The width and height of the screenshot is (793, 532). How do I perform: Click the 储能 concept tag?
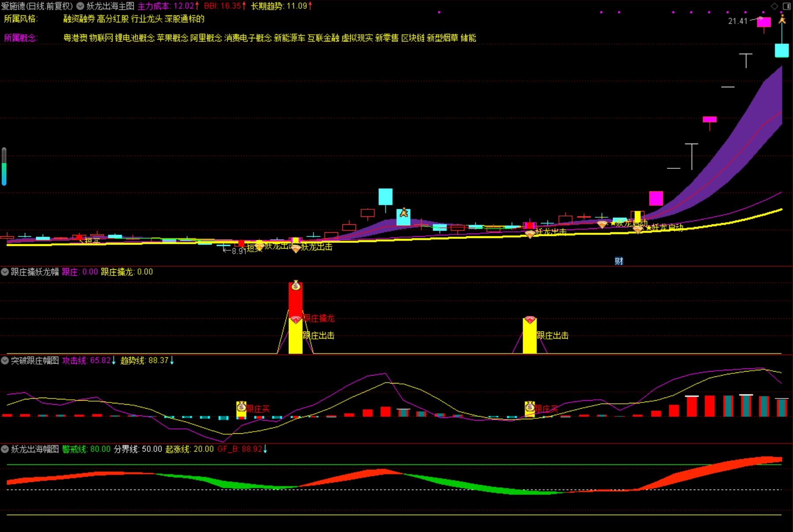468,38
